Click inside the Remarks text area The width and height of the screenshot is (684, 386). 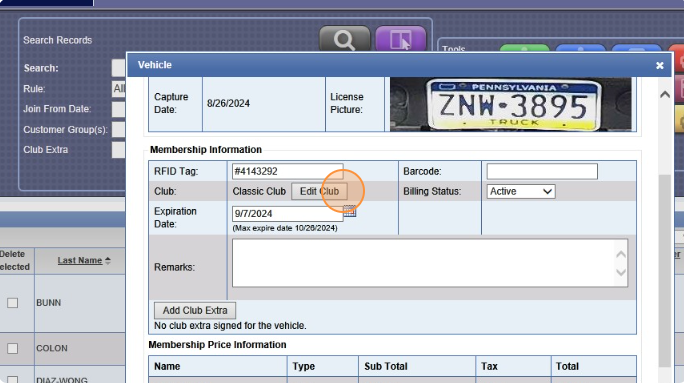430,263
